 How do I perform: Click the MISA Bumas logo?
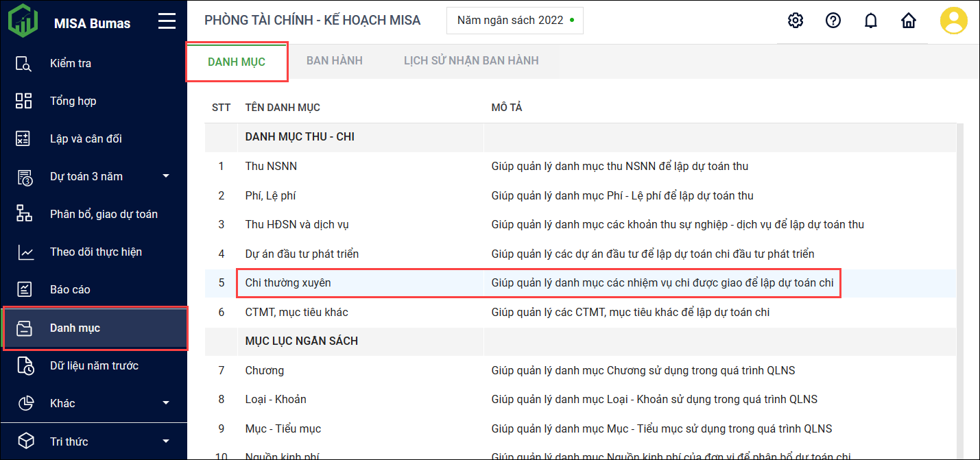click(23, 21)
